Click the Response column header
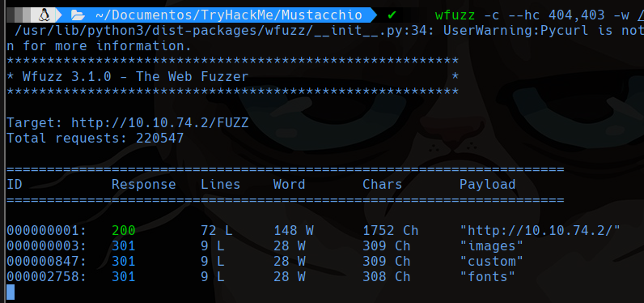Image resolution: width=644 pixels, height=303 pixels. pos(144,185)
